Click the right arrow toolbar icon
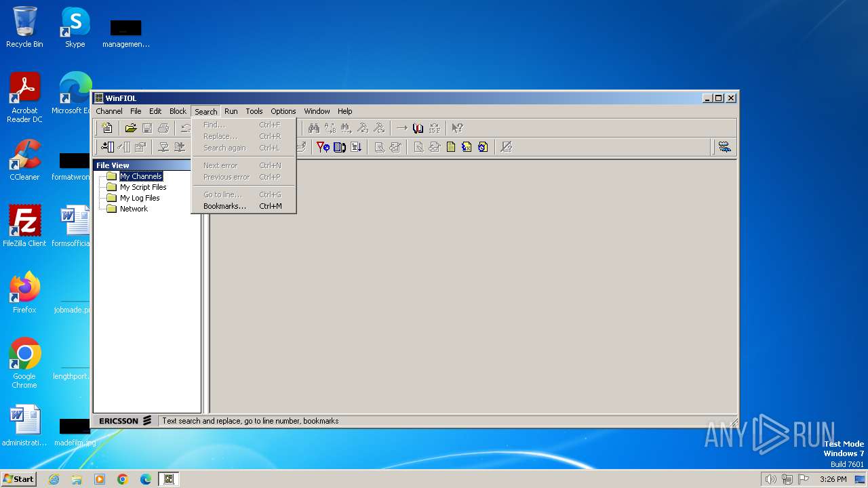 [402, 127]
